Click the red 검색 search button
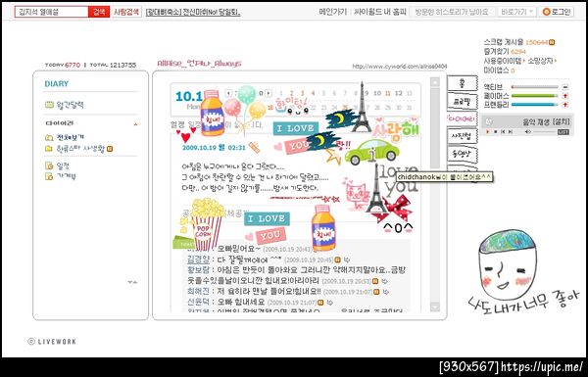The height and width of the screenshot is (377, 588). [99, 12]
